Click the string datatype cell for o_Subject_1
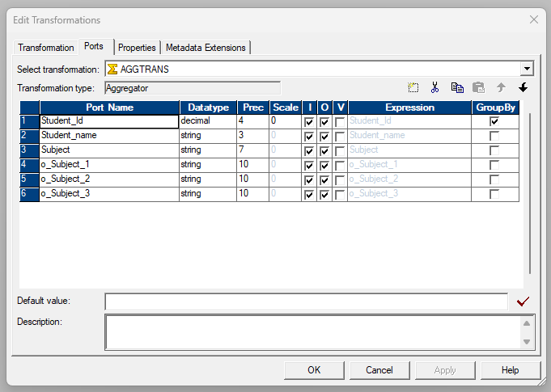 pyautogui.click(x=208, y=165)
